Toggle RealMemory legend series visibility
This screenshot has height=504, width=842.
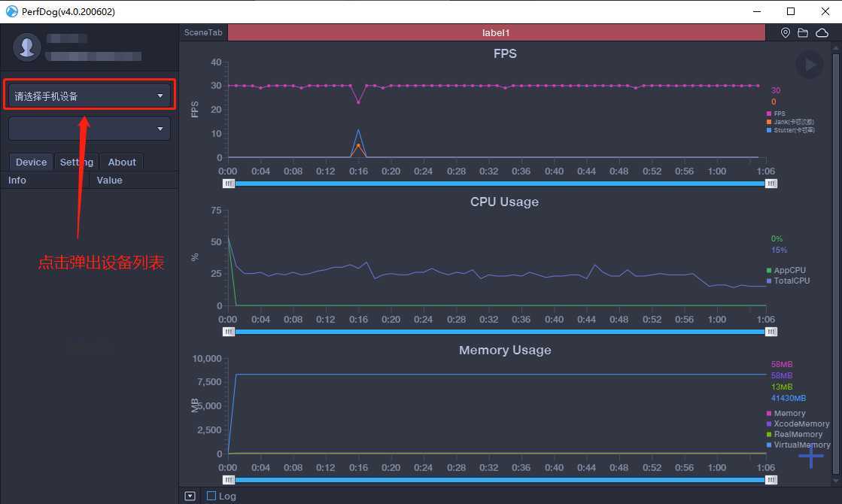pyautogui.click(x=795, y=434)
